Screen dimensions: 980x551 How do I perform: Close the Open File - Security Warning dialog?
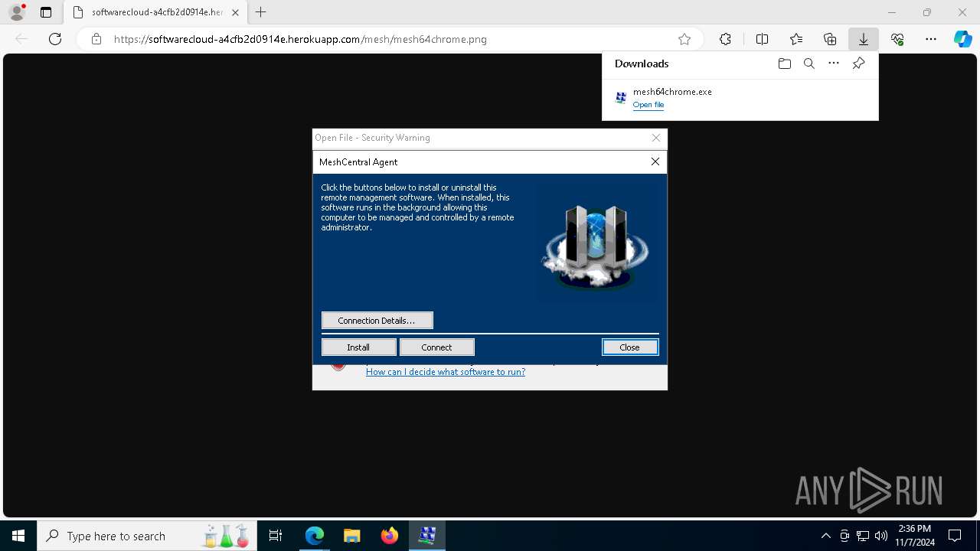click(656, 138)
